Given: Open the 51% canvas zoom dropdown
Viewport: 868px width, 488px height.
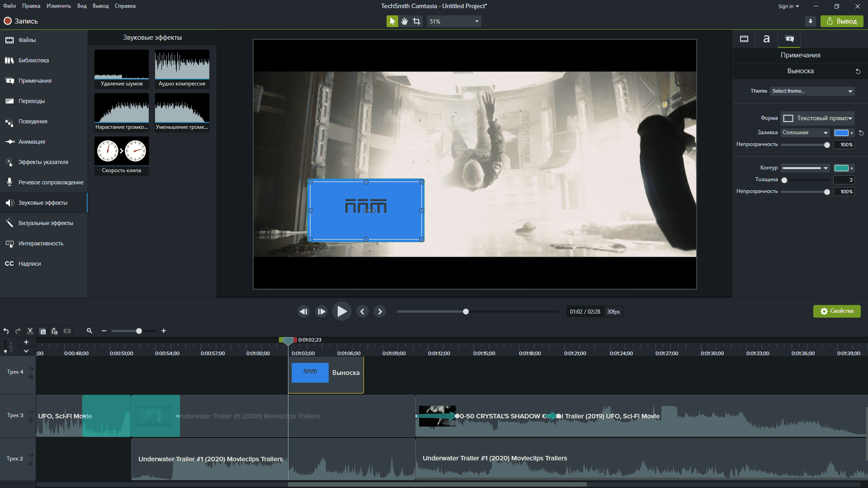Looking at the screenshot, I should pos(454,21).
